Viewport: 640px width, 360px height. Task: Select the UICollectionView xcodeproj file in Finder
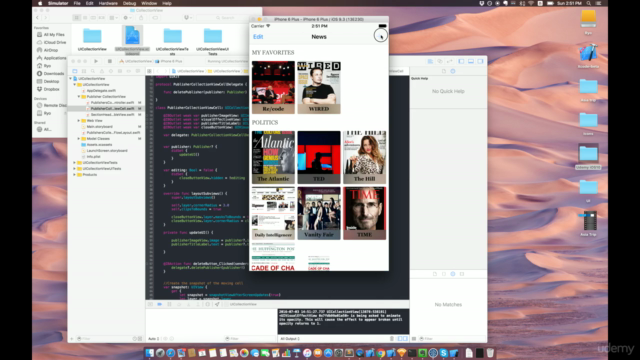(132, 40)
